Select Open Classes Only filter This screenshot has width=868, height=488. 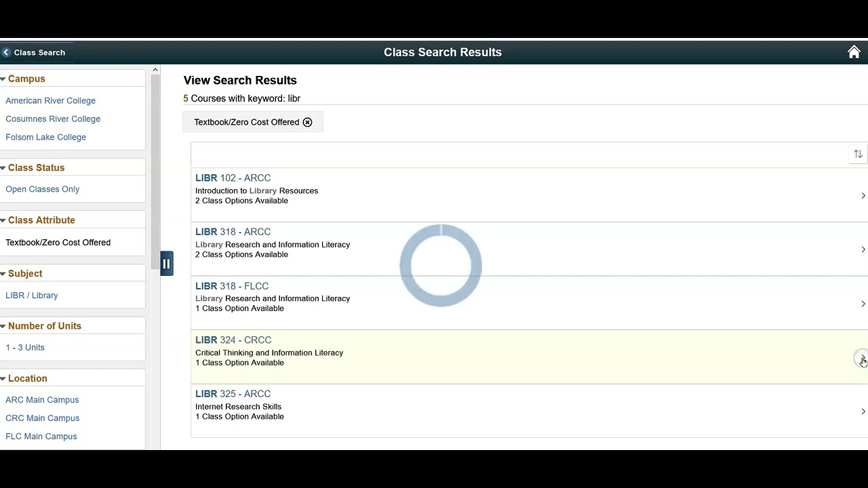point(42,189)
